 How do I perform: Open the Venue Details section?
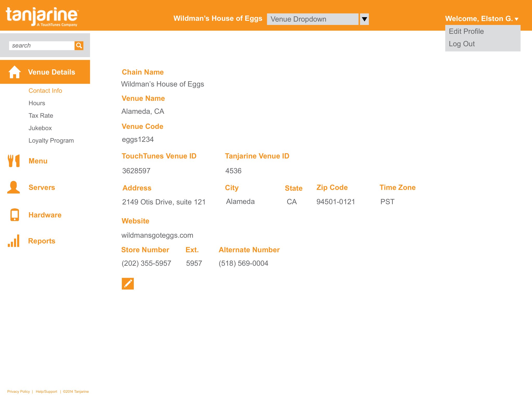(45, 72)
